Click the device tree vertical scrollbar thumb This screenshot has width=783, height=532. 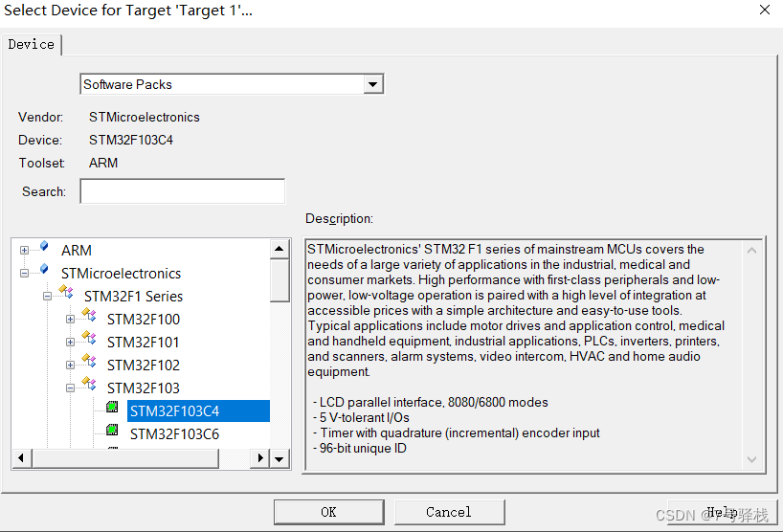tap(280, 280)
